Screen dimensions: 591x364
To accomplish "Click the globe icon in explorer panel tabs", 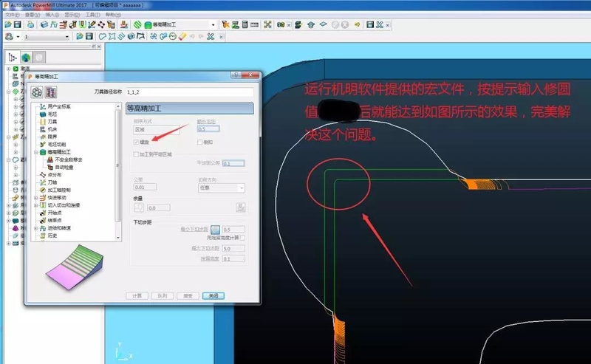I will pos(26,57).
